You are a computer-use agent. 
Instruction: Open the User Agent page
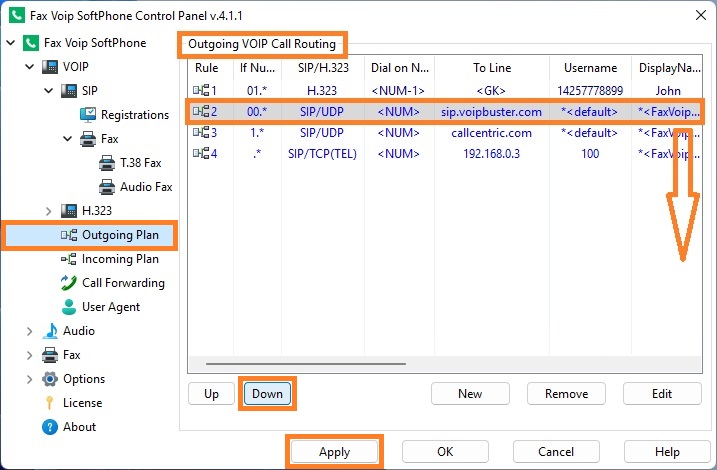111,307
